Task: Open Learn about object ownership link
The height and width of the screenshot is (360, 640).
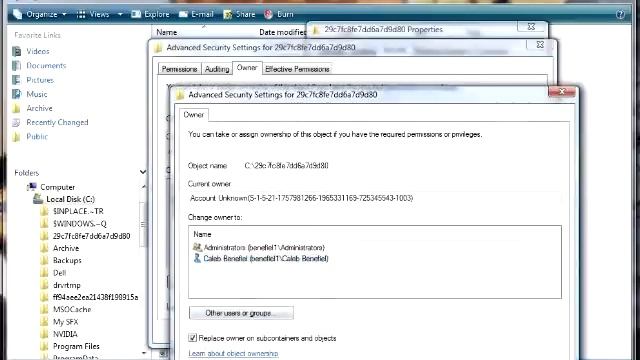Action: coord(233,353)
